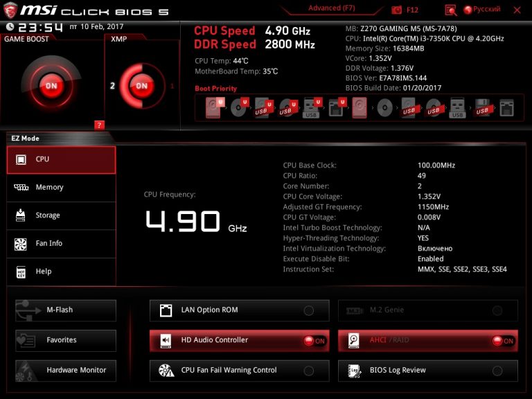This screenshot has width=532, height=399.
Task: Switch to Advanced (F7) mode
Action: coord(332,8)
